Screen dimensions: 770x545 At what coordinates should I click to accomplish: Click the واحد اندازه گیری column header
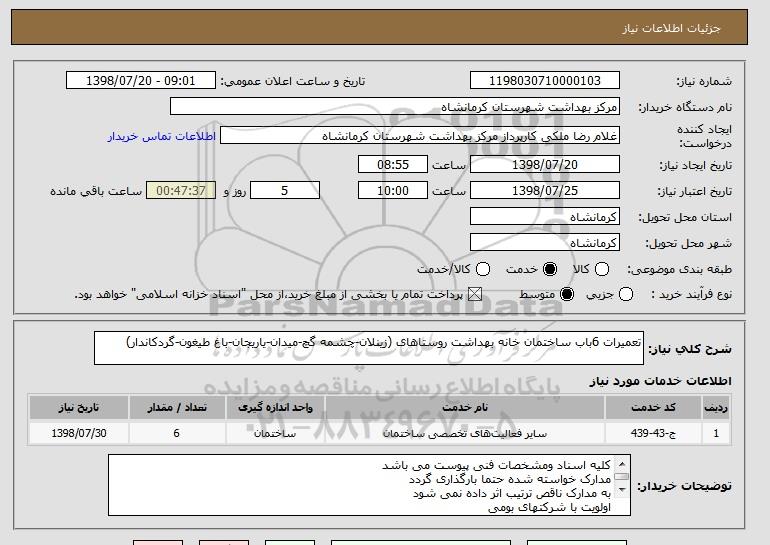pos(275,408)
